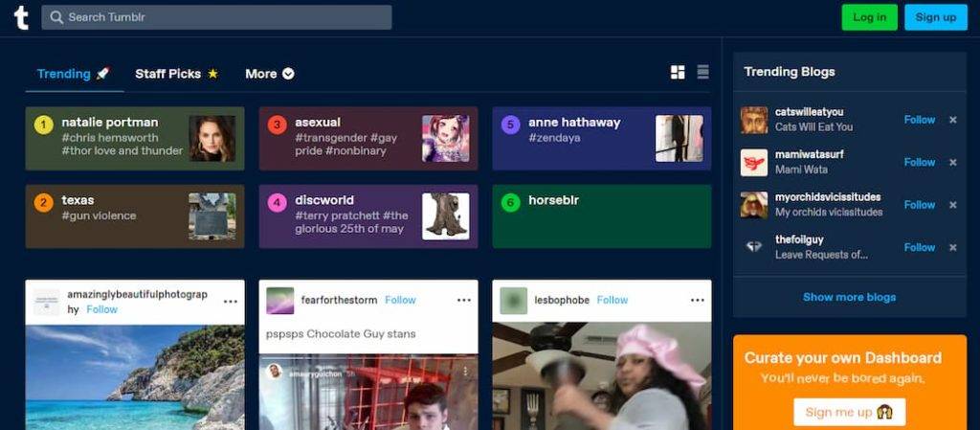Open options menu on amazinglybeautifulphotography post
The image size is (980, 430).
coord(230,301)
